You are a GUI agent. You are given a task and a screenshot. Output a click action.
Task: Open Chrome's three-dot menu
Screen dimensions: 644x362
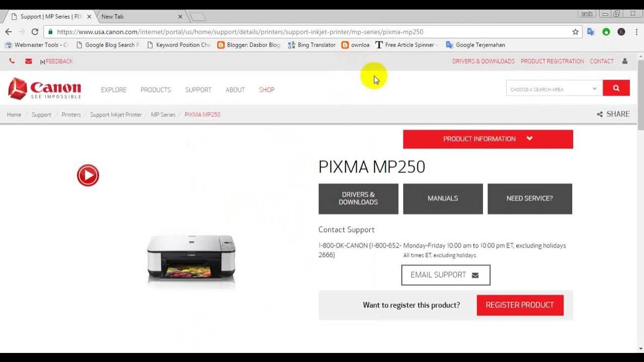tap(636, 32)
